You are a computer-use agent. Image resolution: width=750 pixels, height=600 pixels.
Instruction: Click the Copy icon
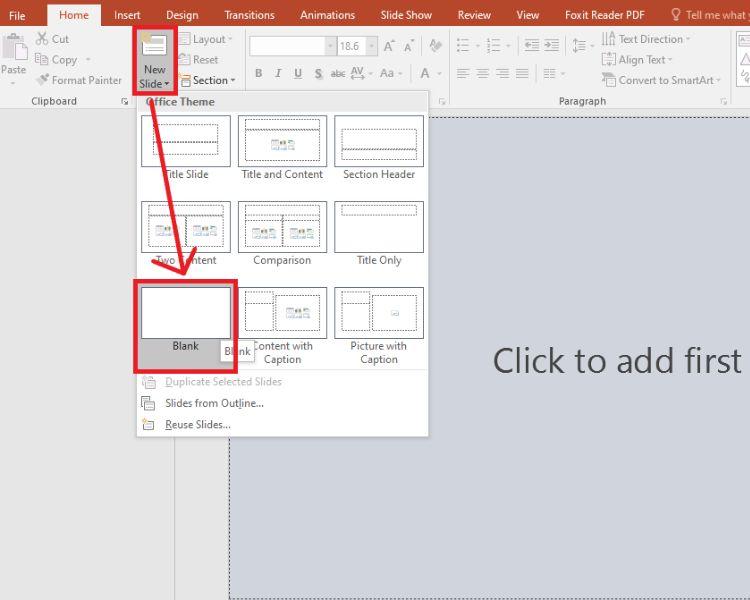click(42, 59)
